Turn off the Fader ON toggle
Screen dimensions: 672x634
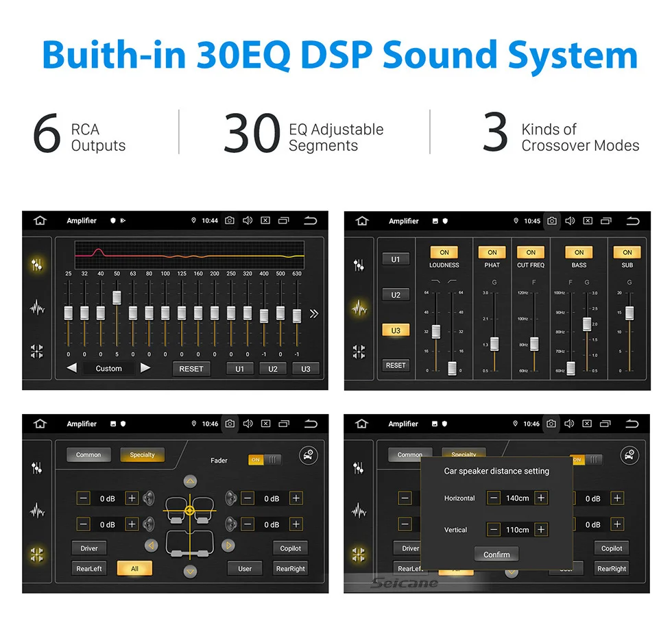[265, 460]
